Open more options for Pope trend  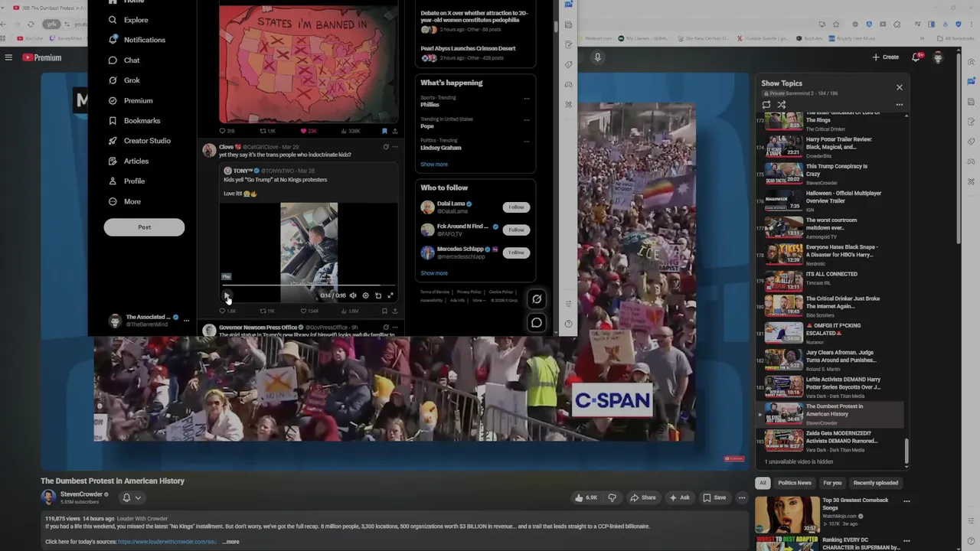pyautogui.click(x=526, y=120)
